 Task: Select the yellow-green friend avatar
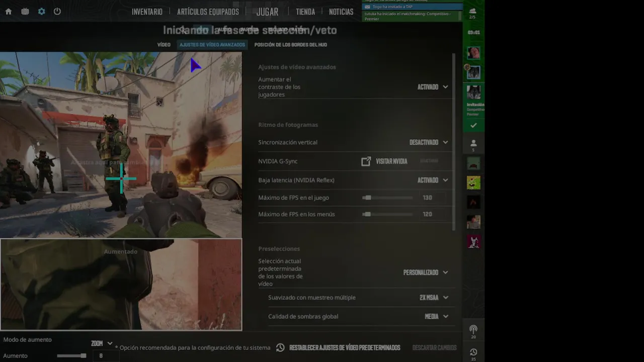pyautogui.click(x=473, y=183)
